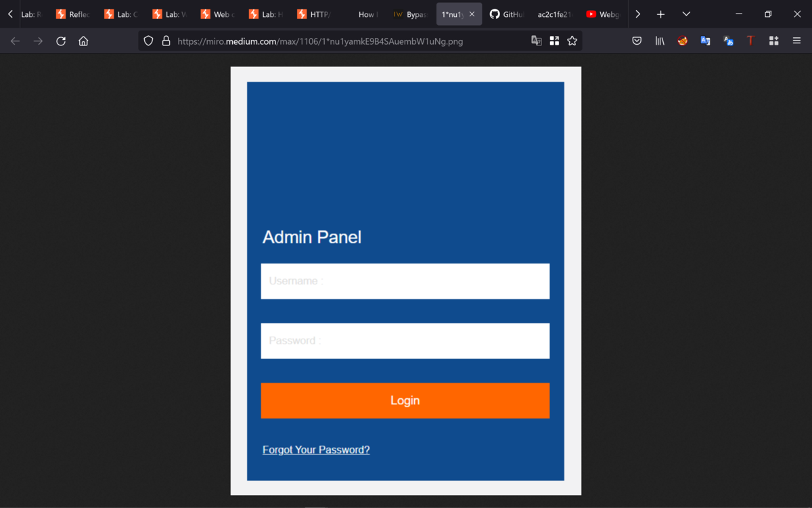Go forward to the next page
The image size is (812, 508).
point(38,41)
